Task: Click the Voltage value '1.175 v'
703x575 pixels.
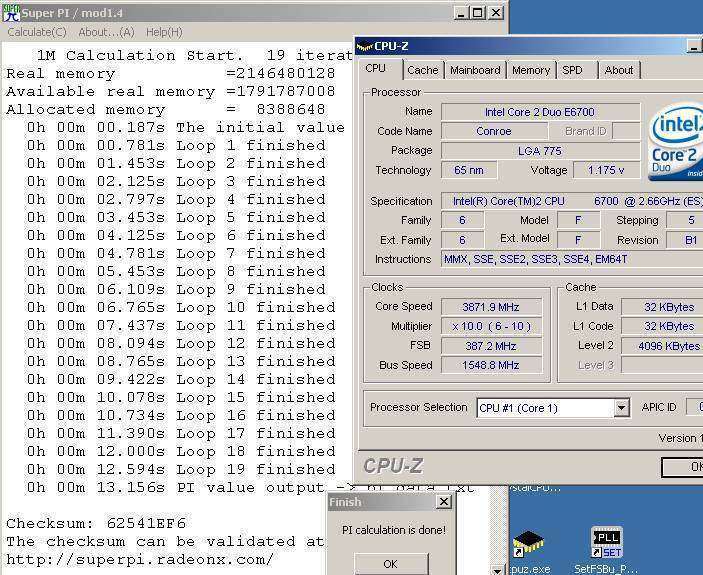Action: click(x=607, y=170)
